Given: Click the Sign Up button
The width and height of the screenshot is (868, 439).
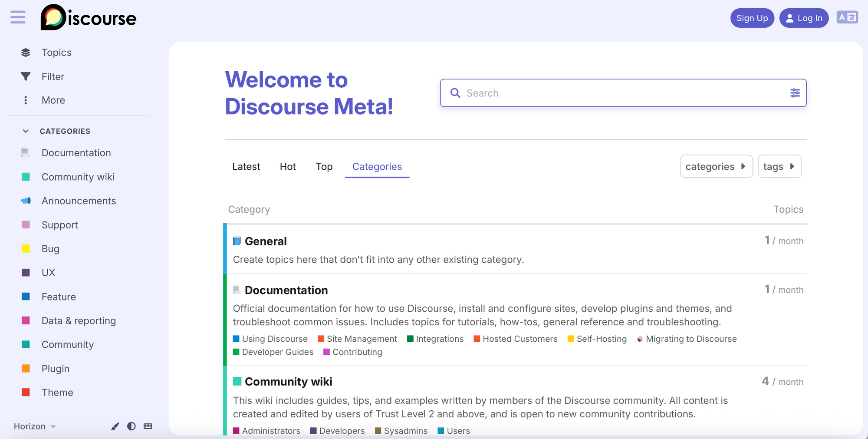Looking at the screenshot, I should coord(752,18).
